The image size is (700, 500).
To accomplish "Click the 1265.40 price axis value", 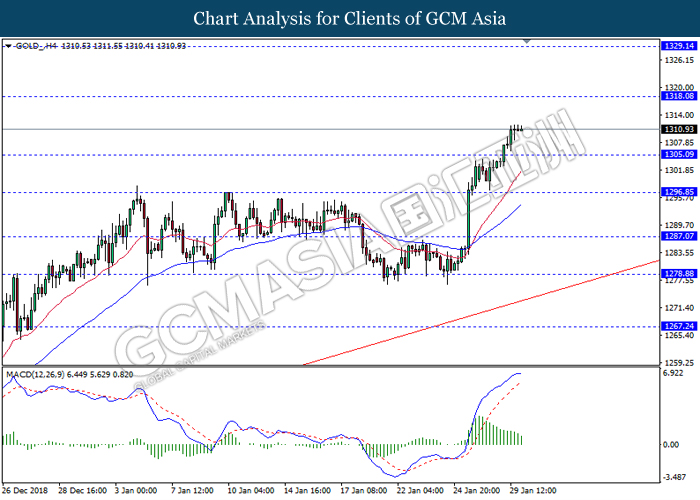I will pos(679,335).
